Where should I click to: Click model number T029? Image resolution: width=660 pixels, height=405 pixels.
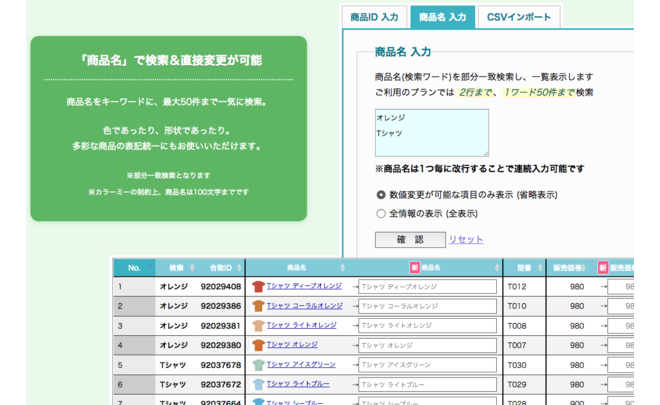[x=516, y=384]
